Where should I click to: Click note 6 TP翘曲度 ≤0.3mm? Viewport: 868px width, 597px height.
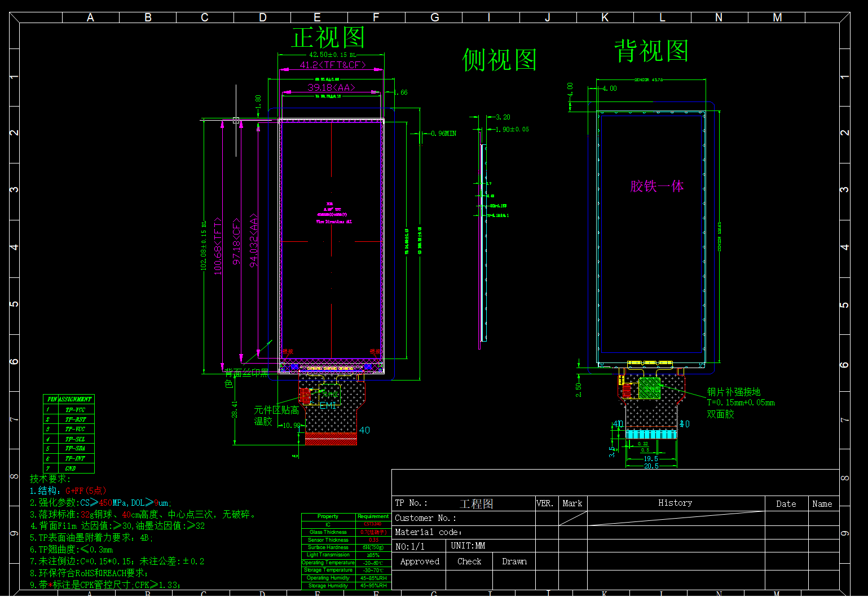point(72,549)
